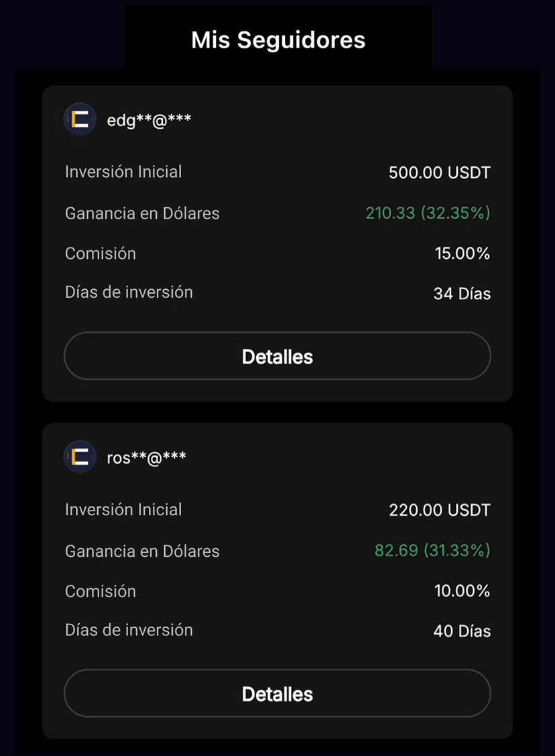Select the username edg**@***

coord(149,121)
